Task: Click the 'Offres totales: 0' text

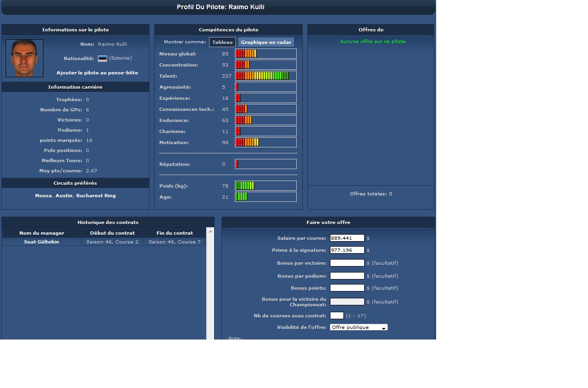Action: [371, 194]
